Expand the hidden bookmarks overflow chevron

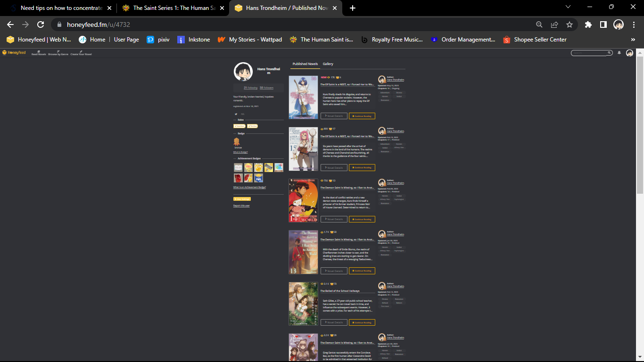pos(633,40)
